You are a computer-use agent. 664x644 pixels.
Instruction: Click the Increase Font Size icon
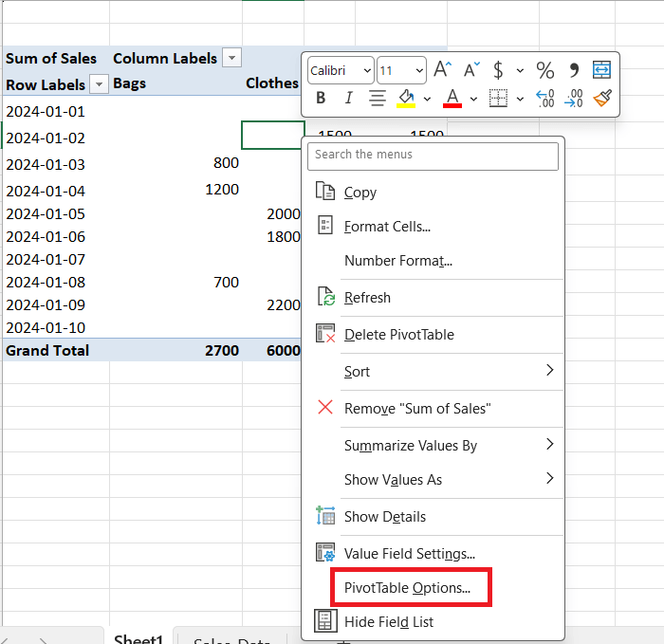point(442,70)
